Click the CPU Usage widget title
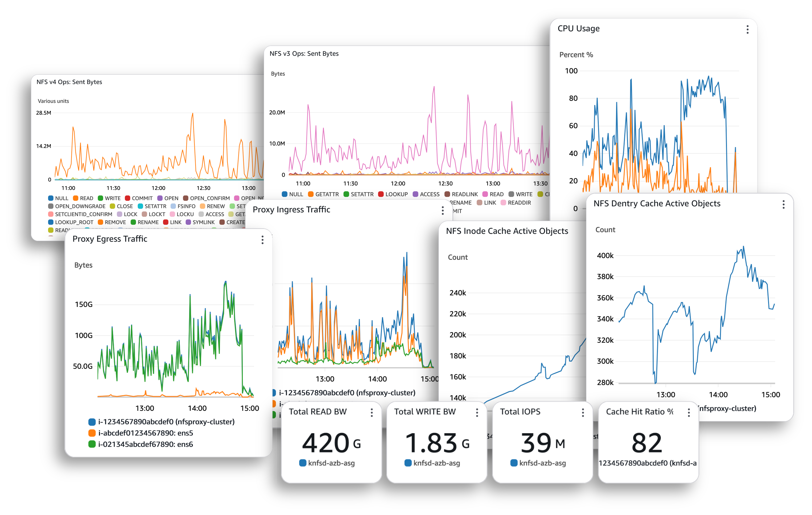The image size is (812, 515). 579,29
